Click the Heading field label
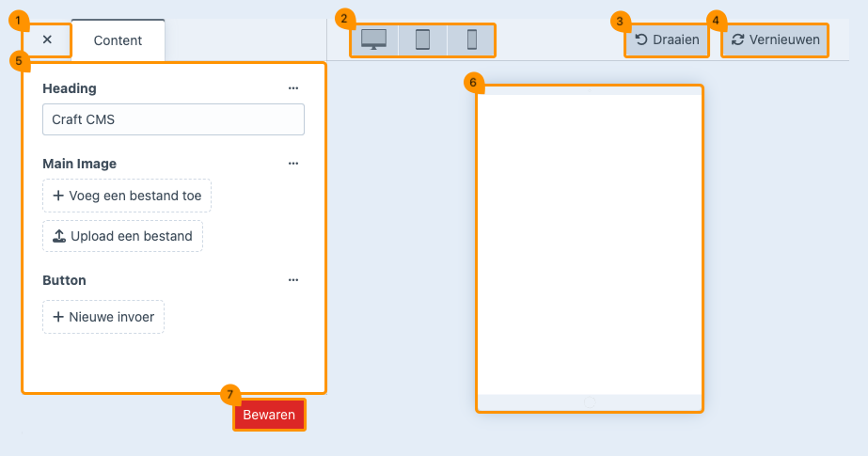This screenshot has width=868, height=456. 70,88
